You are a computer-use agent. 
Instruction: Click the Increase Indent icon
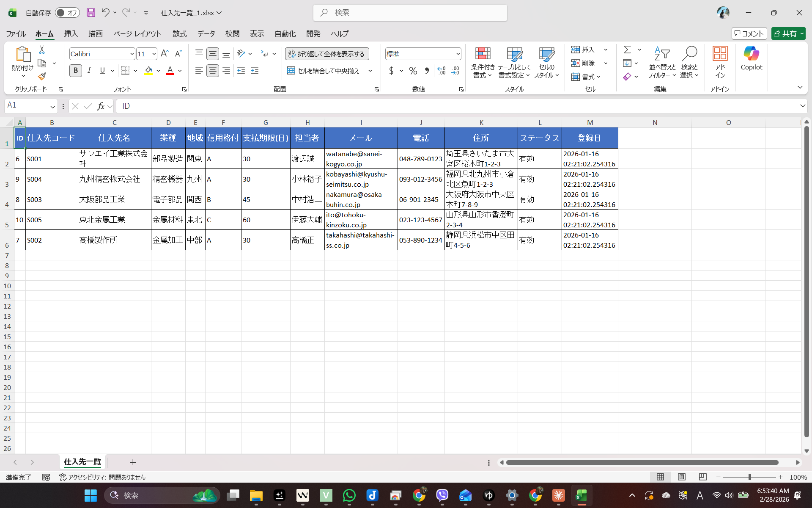(x=255, y=71)
